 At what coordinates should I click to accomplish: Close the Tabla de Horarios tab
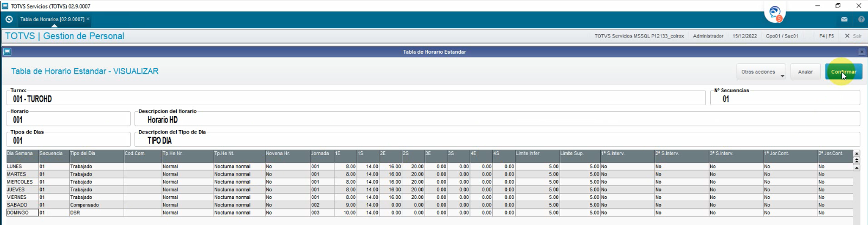tap(88, 19)
